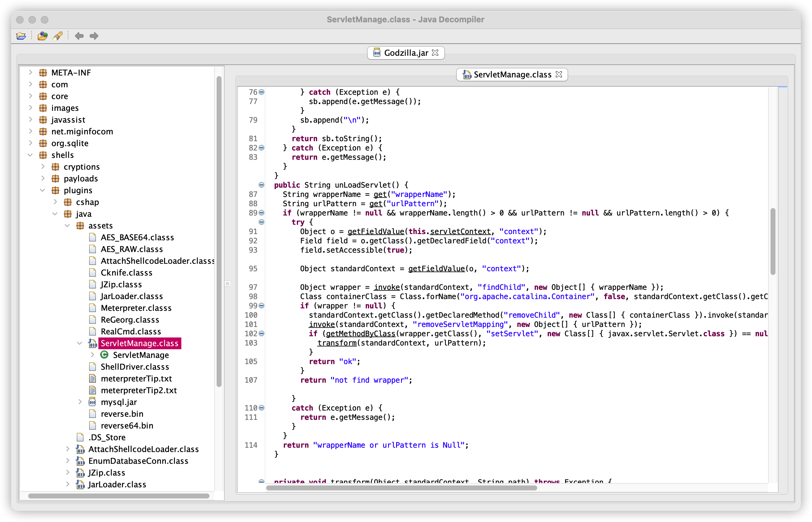
Task: Click the green ServletManage class icon
Action: [x=104, y=355]
